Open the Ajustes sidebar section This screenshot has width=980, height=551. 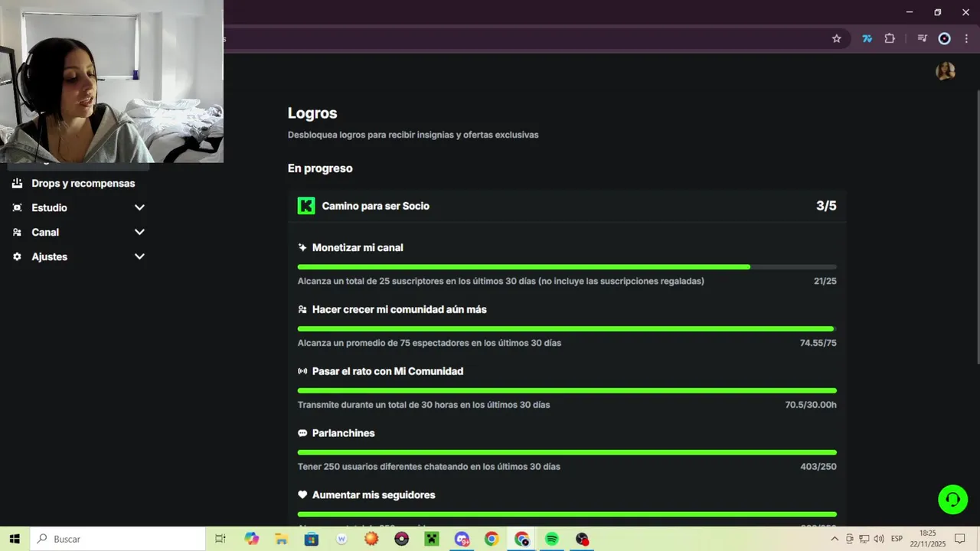49,257
